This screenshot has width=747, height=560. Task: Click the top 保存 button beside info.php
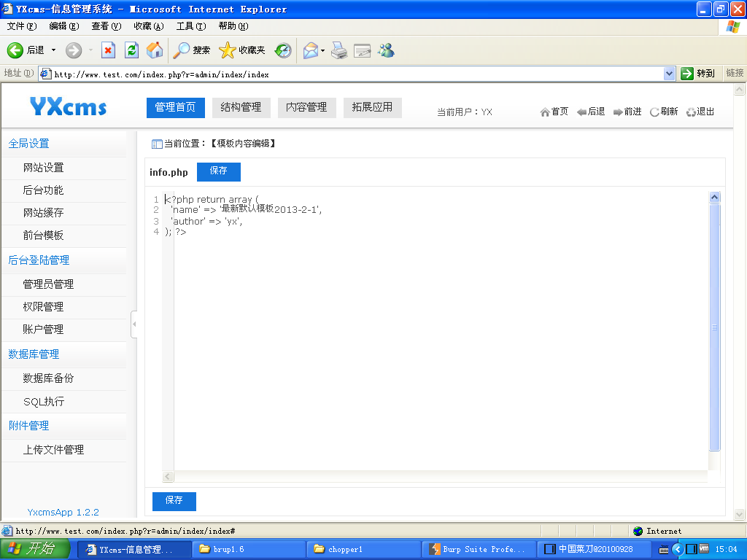(x=219, y=172)
